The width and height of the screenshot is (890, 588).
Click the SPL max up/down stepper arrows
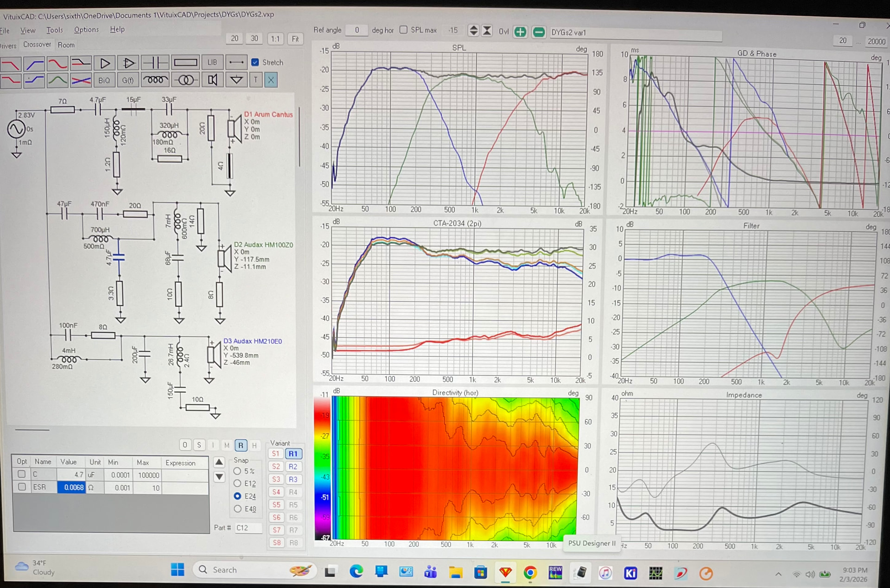pos(473,31)
